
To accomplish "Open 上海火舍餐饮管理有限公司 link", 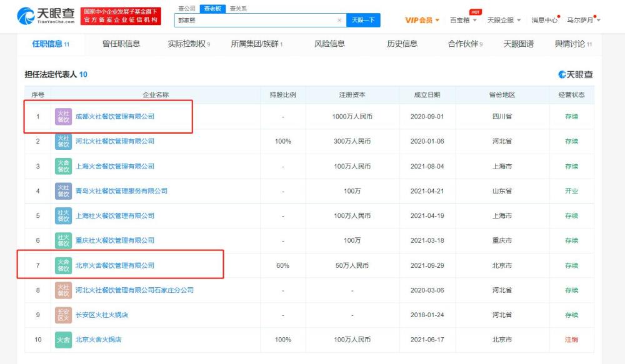I will click(x=115, y=167).
